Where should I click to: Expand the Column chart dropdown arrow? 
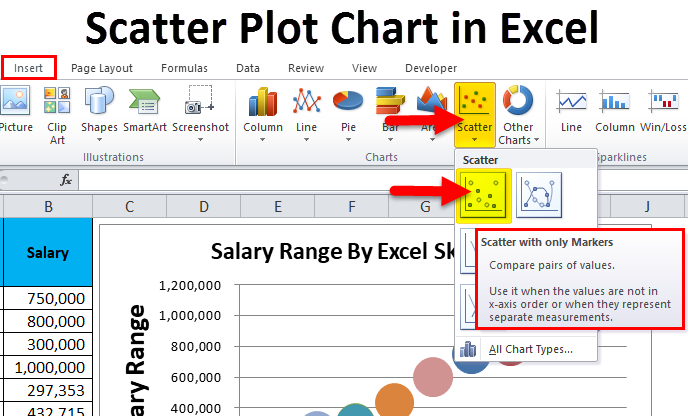[262, 140]
